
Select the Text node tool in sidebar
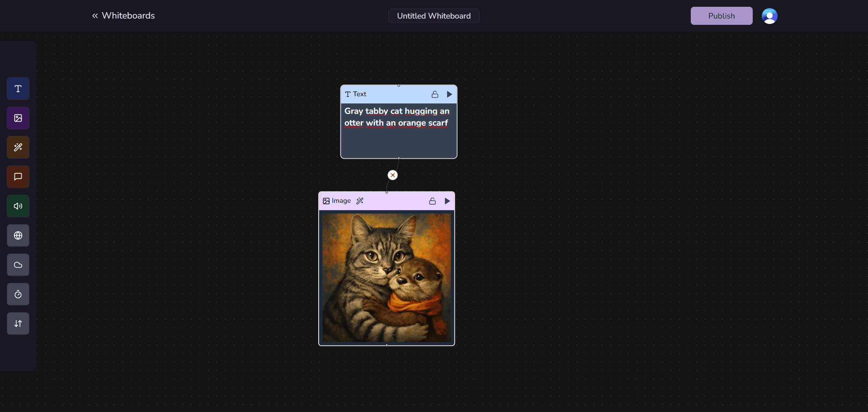pyautogui.click(x=18, y=89)
